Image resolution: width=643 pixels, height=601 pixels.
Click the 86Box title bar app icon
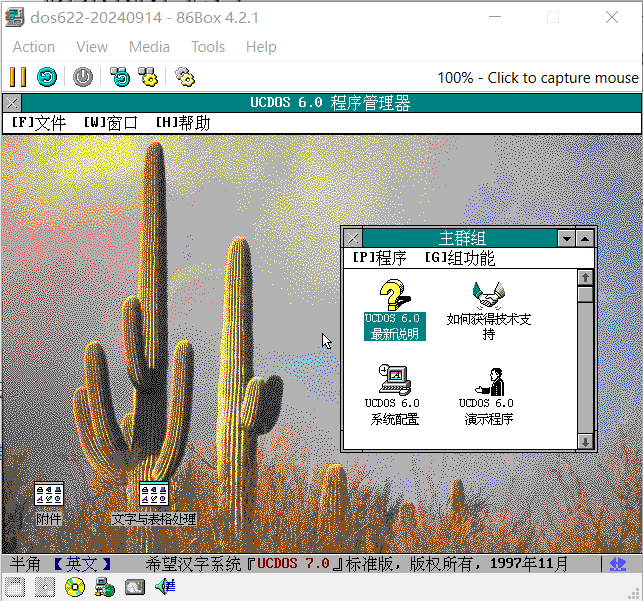(x=15, y=18)
